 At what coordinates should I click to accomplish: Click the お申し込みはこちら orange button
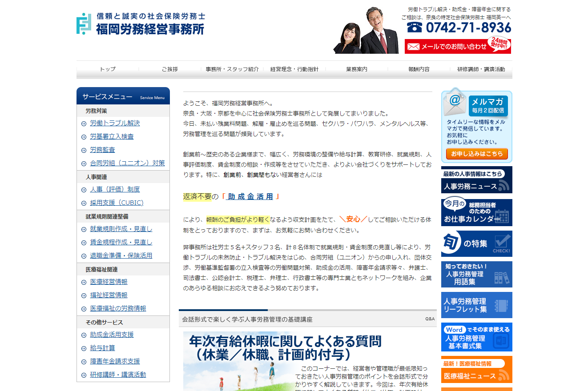pyautogui.click(x=476, y=154)
